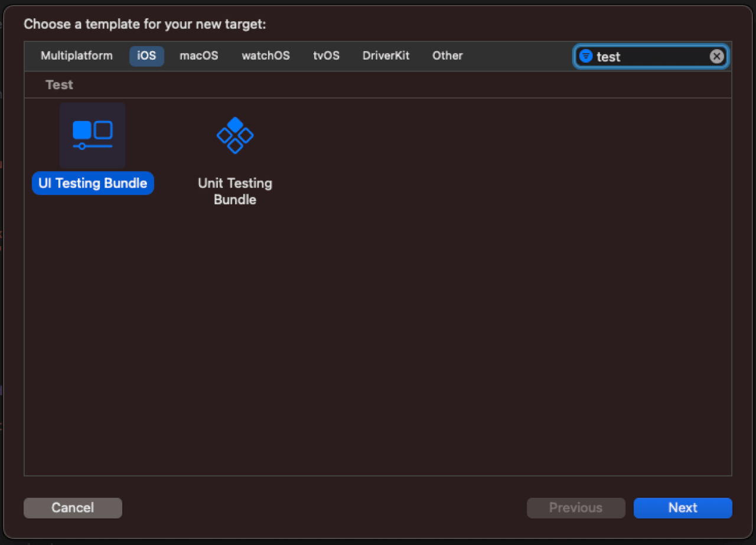Viewport: 756px width, 545px height.
Task: Keep the iOS tab selected
Action: click(146, 56)
